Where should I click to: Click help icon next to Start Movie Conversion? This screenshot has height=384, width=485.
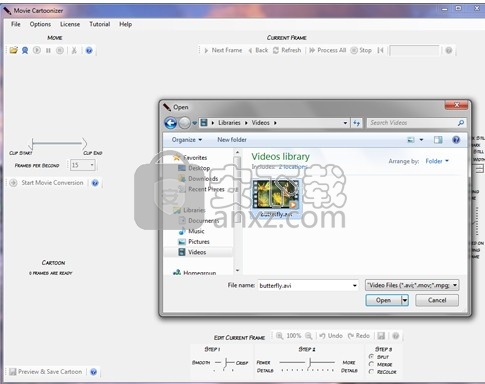[x=95, y=183]
